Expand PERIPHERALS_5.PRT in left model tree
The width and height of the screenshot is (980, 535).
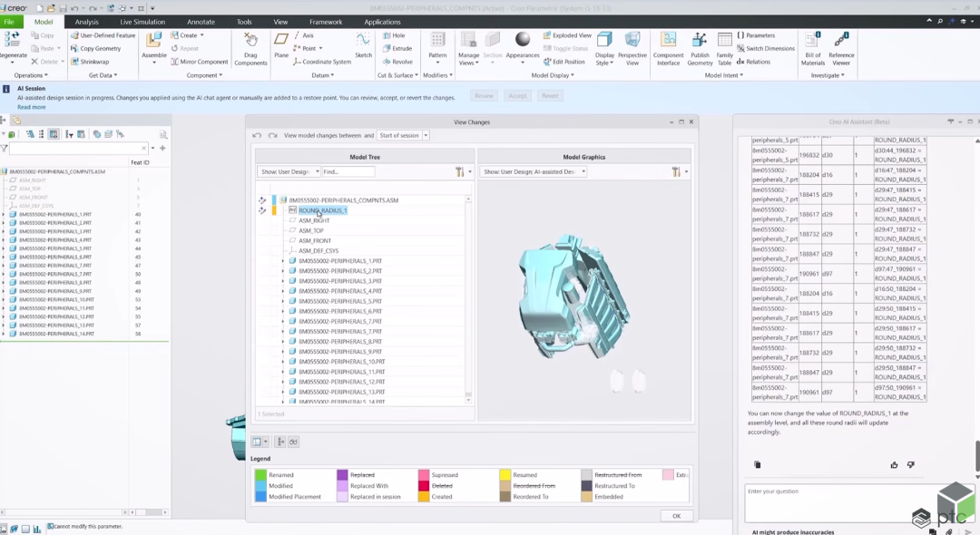tap(4, 248)
